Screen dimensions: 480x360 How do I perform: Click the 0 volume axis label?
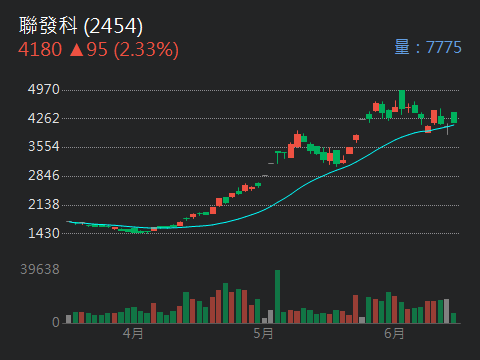tap(56, 322)
